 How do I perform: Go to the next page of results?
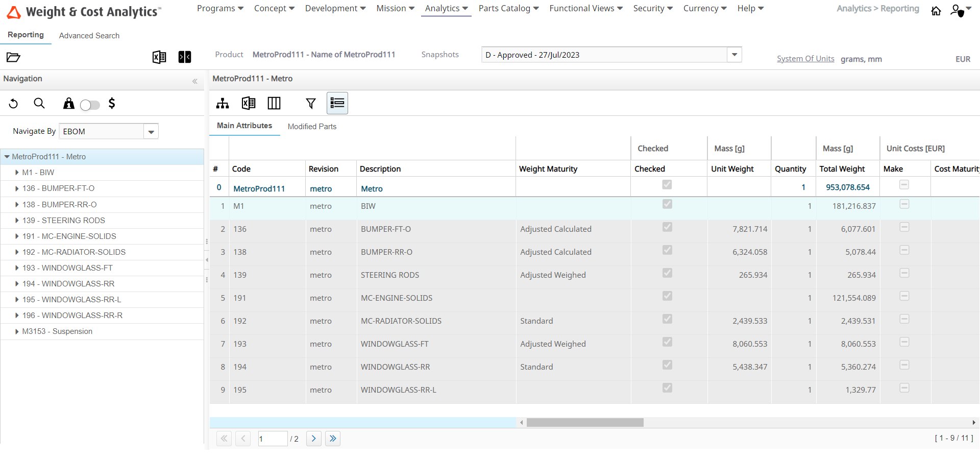pyautogui.click(x=314, y=439)
